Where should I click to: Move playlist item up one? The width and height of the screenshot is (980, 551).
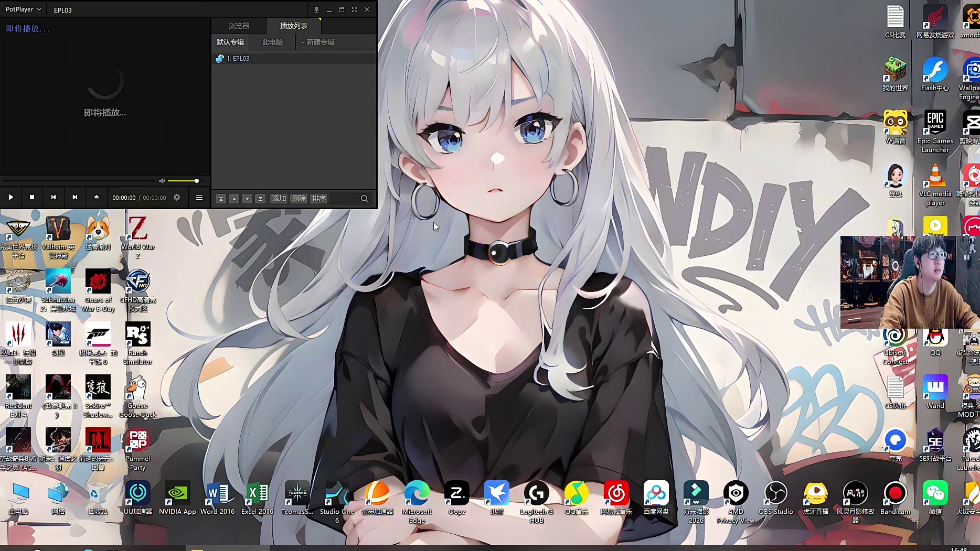[x=234, y=199]
